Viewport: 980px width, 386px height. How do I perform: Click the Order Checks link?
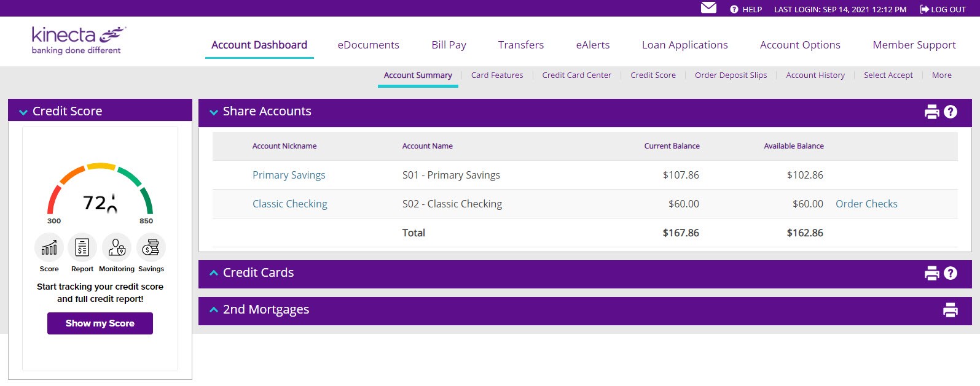(866, 204)
